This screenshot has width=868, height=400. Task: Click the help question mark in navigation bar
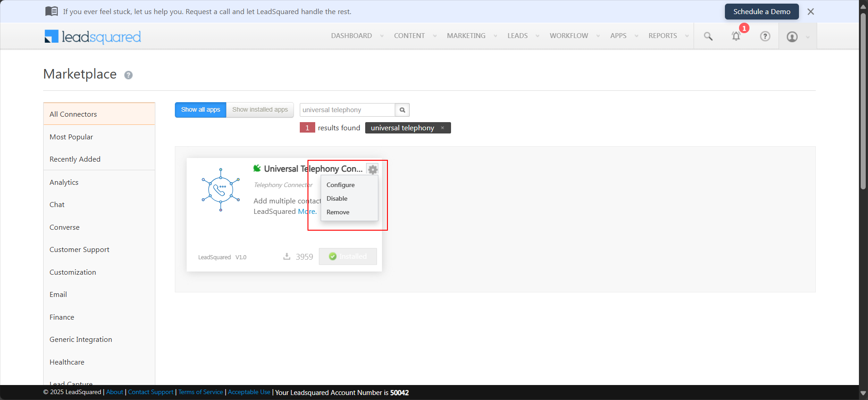765,36
